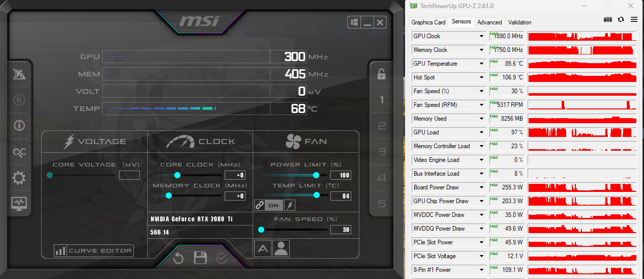Expand the Board Power Draw dropdown

point(481,187)
